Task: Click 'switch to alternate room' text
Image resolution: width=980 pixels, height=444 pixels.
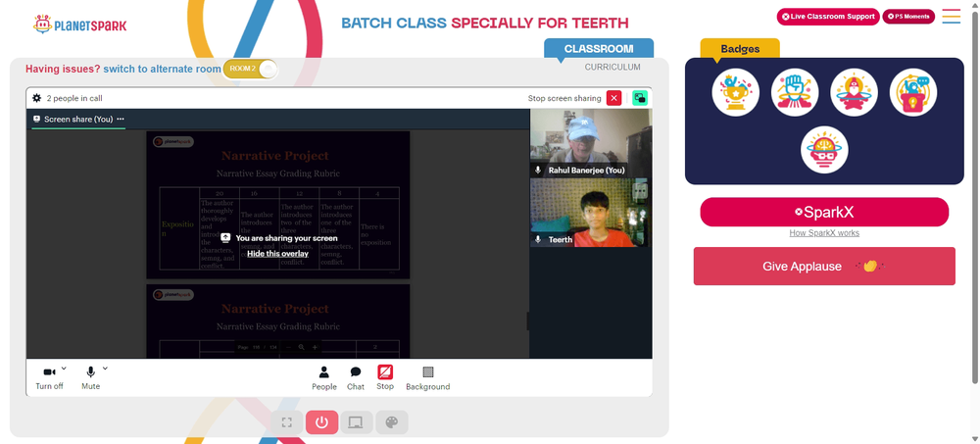Action: tap(162, 69)
